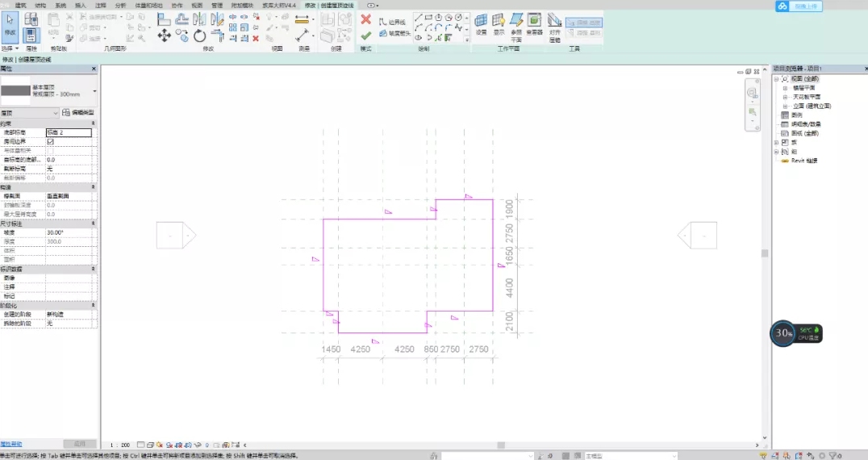Viewport: 868px width, 460px height.
Task: Select the Move tool in Modify panel
Action: tap(164, 35)
